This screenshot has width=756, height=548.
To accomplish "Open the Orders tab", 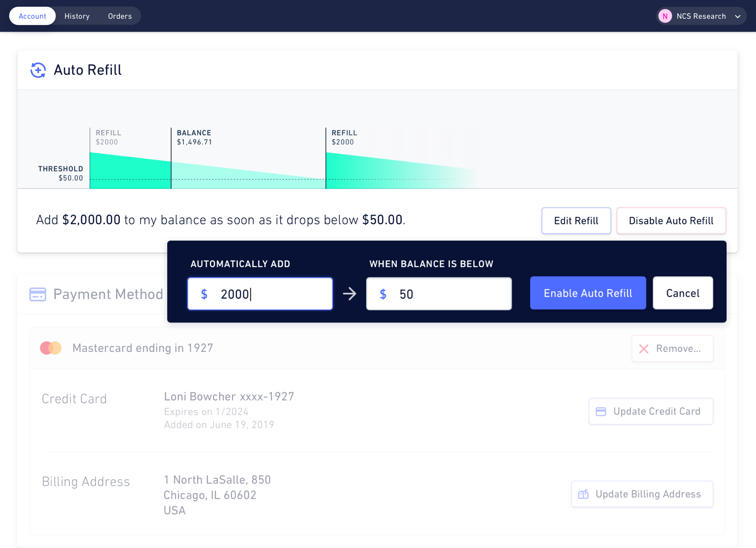I will click(119, 16).
